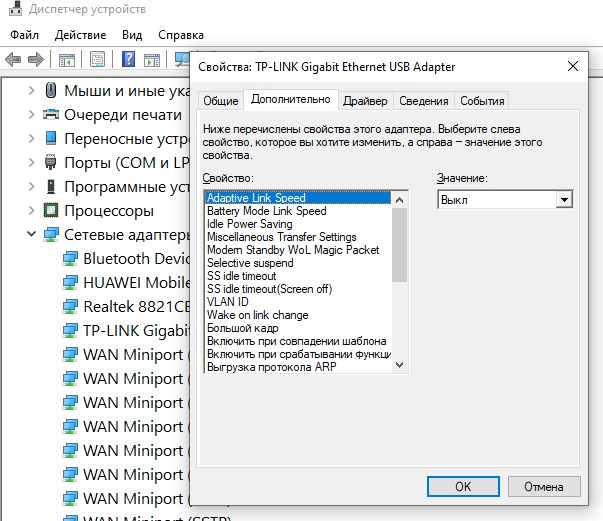Select Adaptive Link Speed property
Screen dimensions: 603x521
tap(298, 198)
